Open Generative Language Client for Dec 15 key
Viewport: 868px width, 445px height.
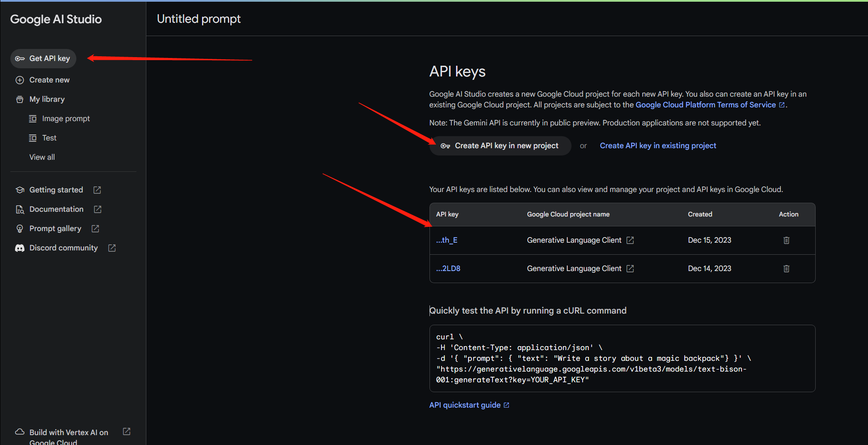coord(574,240)
